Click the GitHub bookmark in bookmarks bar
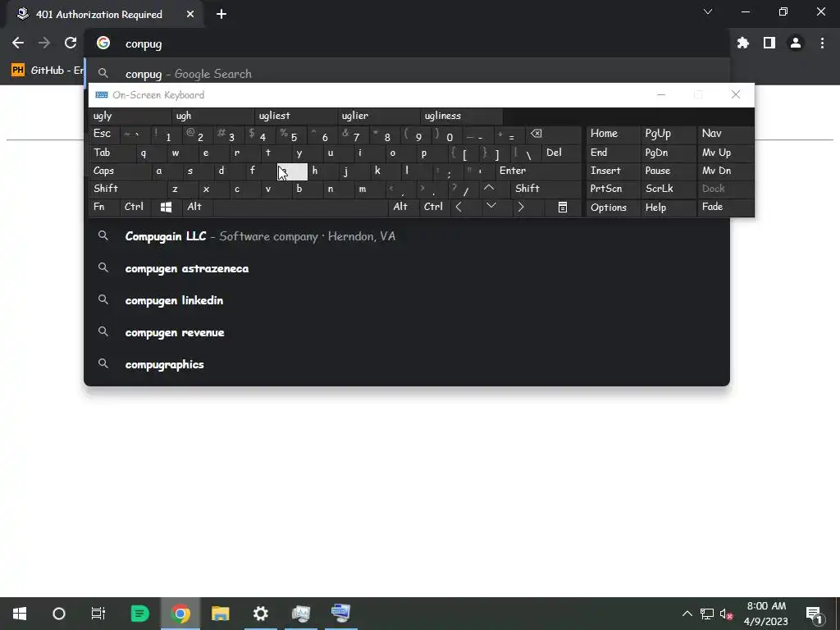The height and width of the screenshot is (630, 840). pyautogui.click(x=47, y=71)
